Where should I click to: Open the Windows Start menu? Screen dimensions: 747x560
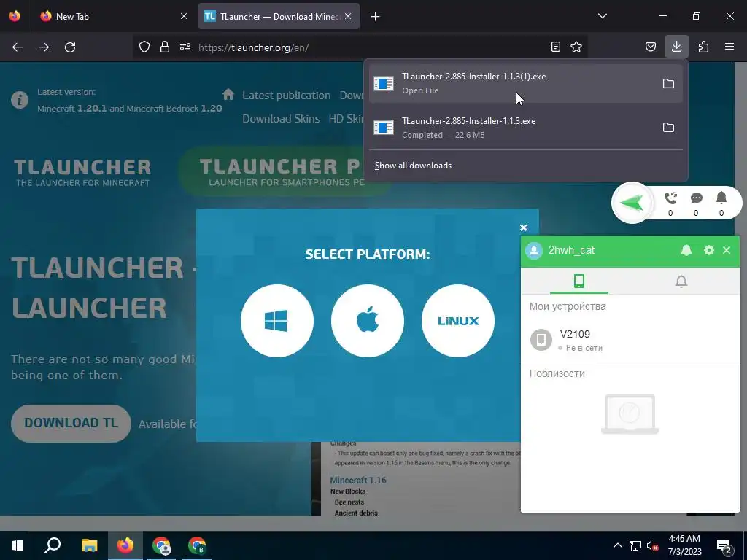pyautogui.click(x=18, y=545)
